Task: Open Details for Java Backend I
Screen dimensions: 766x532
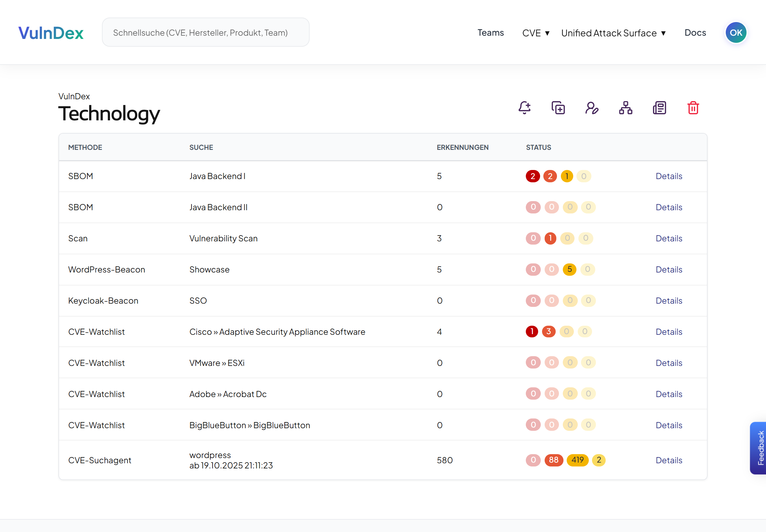Action: pos(669,176)
